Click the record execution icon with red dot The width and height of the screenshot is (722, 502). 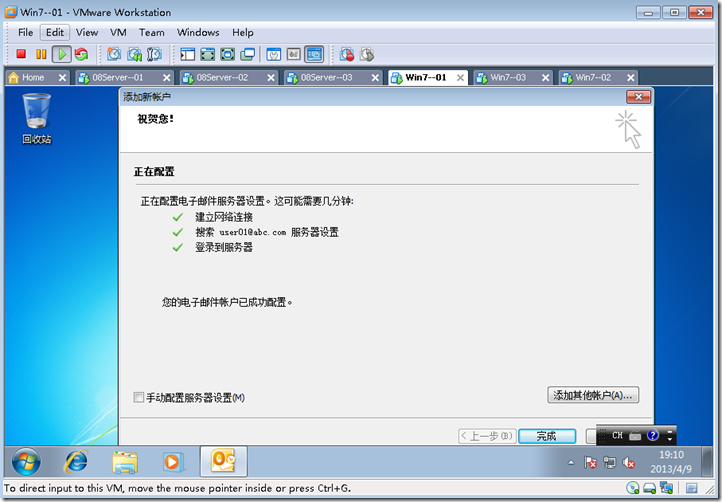click(347, 54)
